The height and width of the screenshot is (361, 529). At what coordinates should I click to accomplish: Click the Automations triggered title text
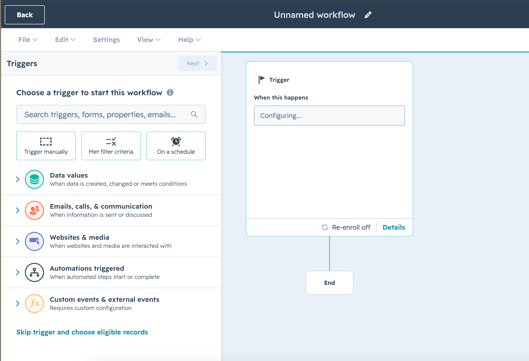(87, 269)
